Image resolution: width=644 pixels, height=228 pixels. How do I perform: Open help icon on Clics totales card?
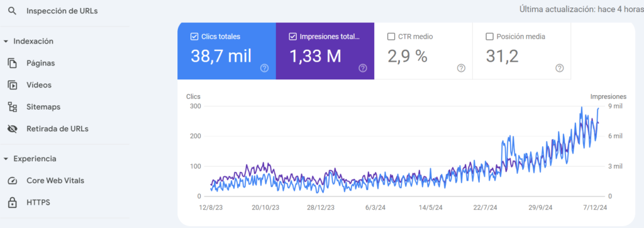coord(265,68)
